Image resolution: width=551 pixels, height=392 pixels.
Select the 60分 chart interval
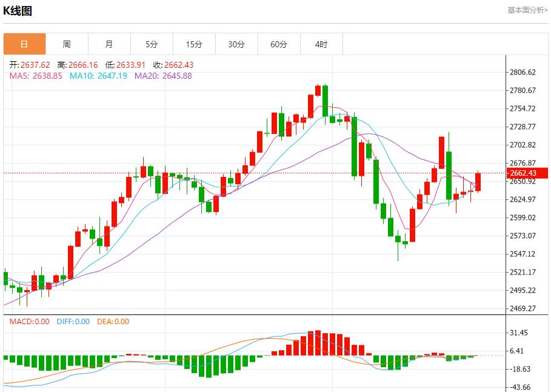click(279, 44)
